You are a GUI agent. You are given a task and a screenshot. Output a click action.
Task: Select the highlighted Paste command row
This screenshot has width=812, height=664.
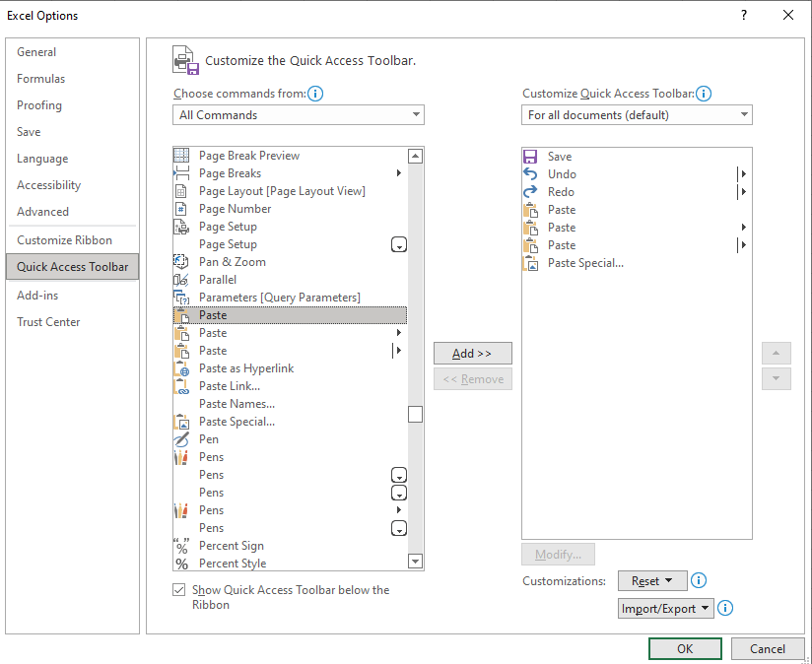tap(290, 315)
